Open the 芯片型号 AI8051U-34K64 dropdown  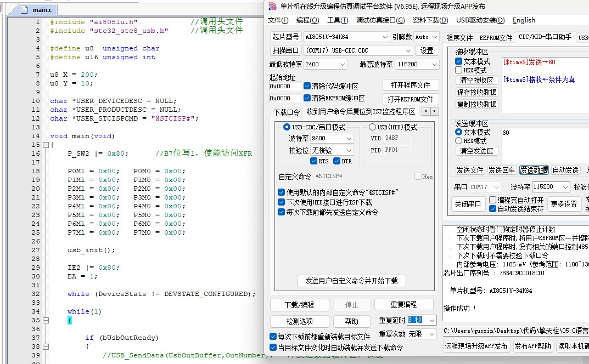pyautogui.click(x=385, y=37)
